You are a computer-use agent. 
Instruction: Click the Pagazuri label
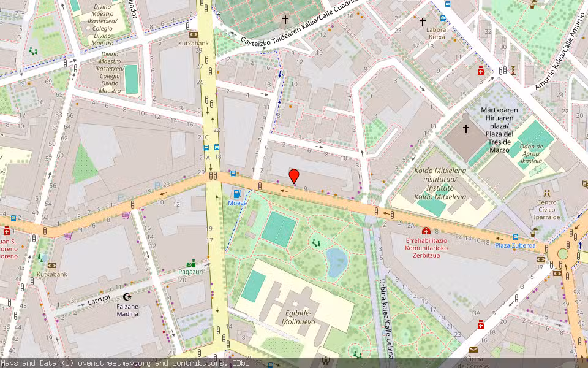[191, 272]
